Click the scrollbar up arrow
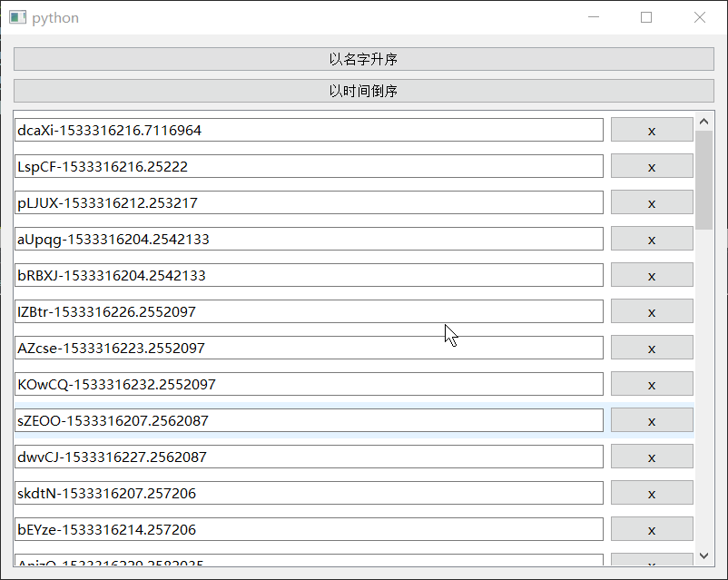 point(703,122)
